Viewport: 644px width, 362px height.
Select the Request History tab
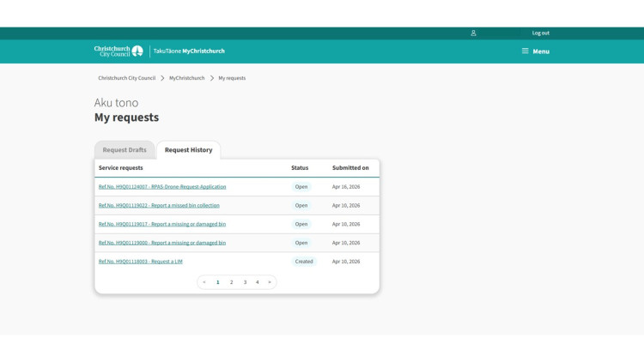pyautogui.click(x=189, y=150)
